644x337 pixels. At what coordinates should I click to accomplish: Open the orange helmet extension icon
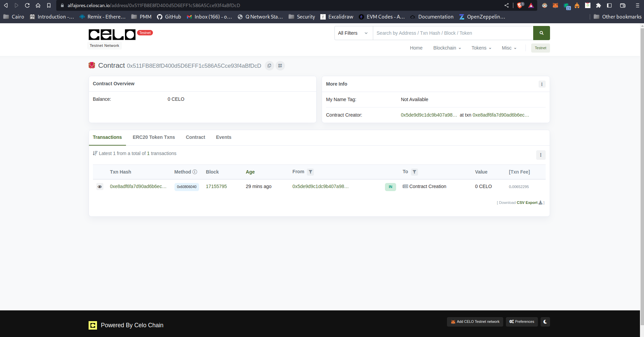pyautogui.click(x=577, y=5)
